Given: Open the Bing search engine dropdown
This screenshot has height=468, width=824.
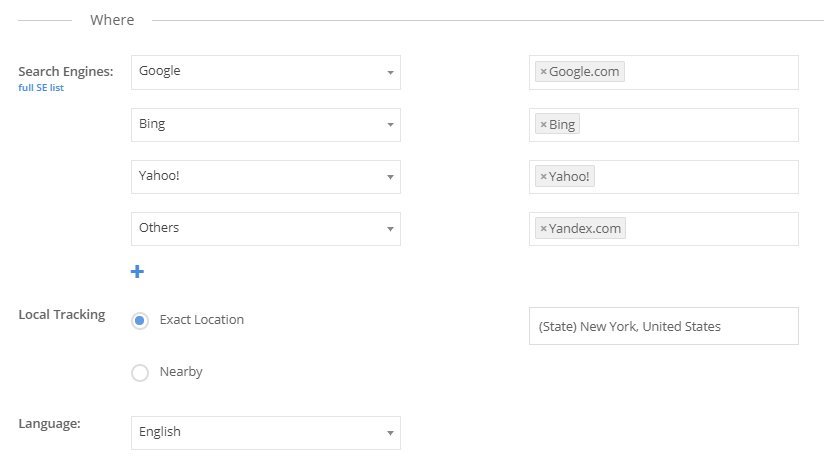Looking at the screenshot, I should 266,125.
